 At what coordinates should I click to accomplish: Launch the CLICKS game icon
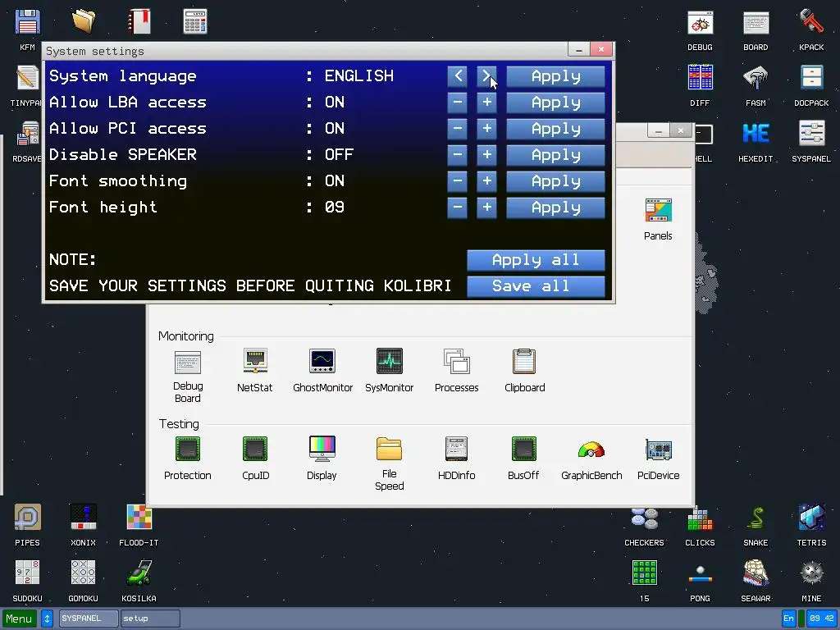tap(700, 518)
